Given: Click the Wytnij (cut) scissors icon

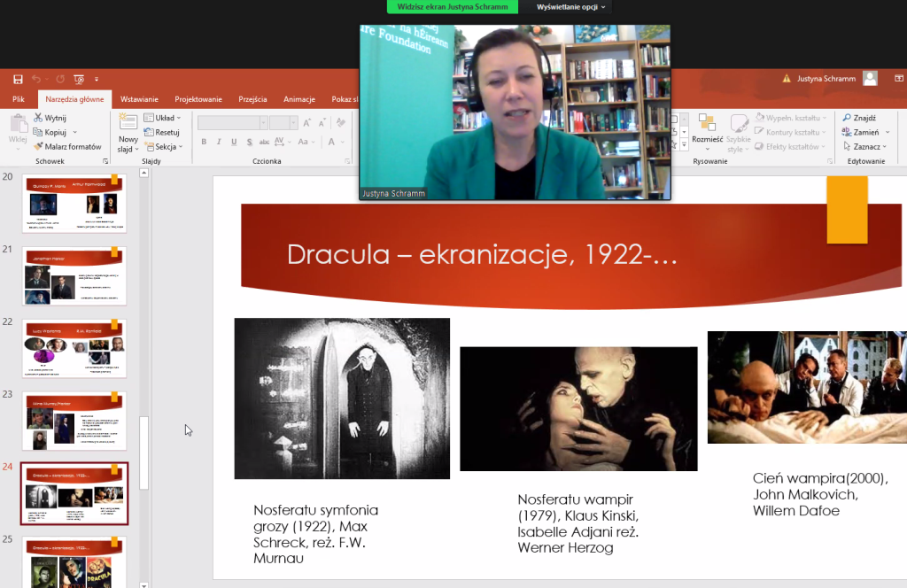Looking at the screenshot, I should click(39, 118).
